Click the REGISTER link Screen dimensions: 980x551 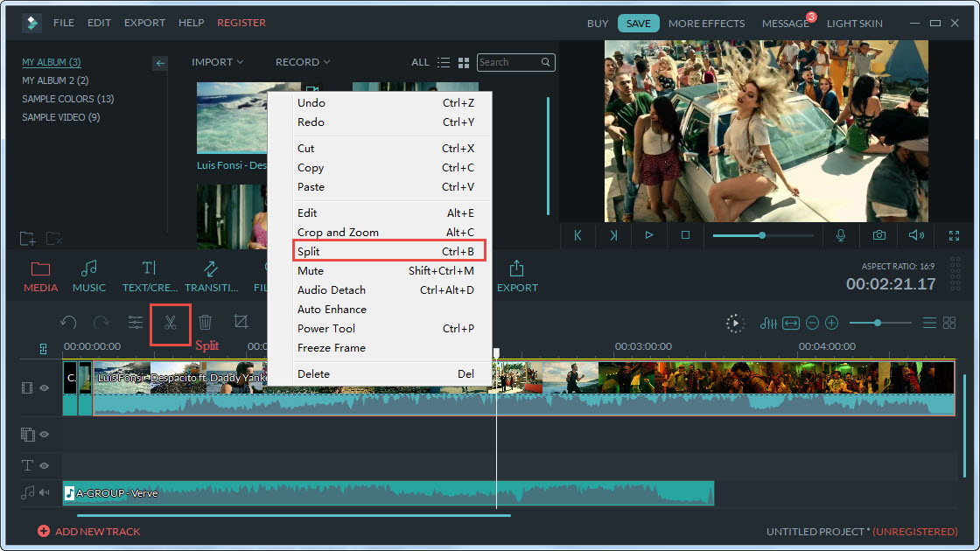point(241,23)
